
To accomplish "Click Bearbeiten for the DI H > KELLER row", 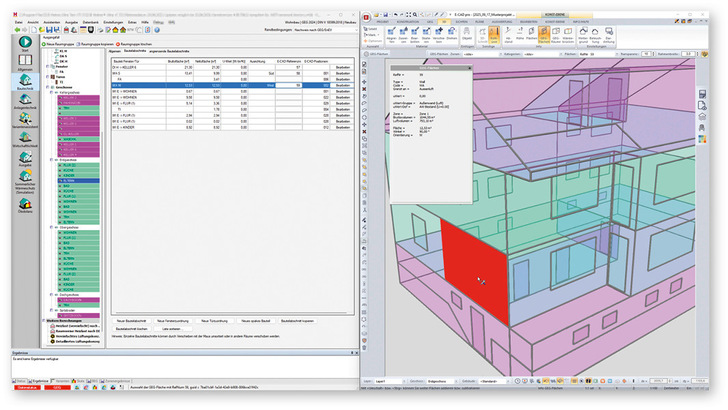I will click(x=343, y=67).
